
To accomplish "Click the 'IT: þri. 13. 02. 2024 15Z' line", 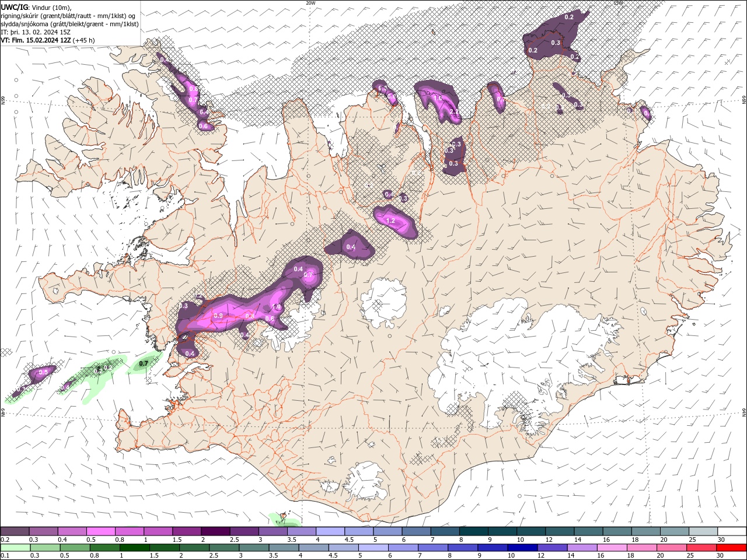I will pyautogui.click(x=35, y=32).
